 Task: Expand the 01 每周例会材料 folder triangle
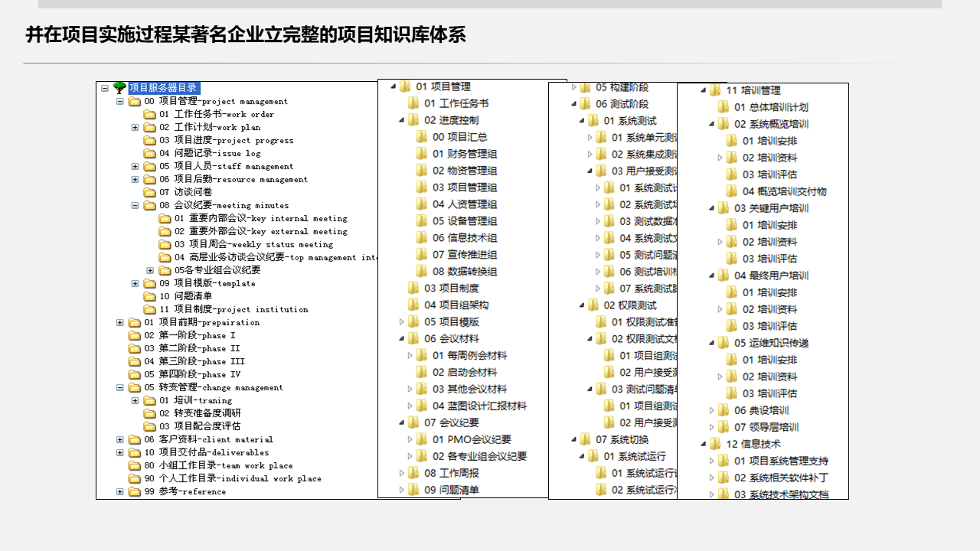[x=410, y=355]
